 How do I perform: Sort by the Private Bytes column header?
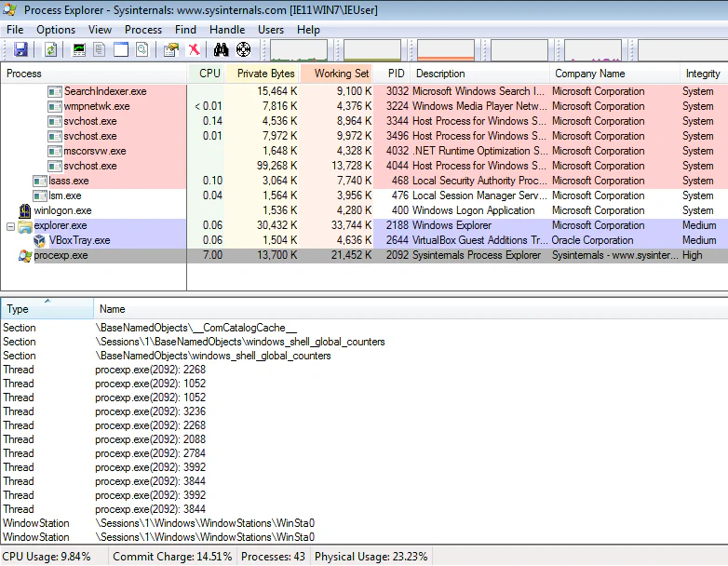(263, 74)
